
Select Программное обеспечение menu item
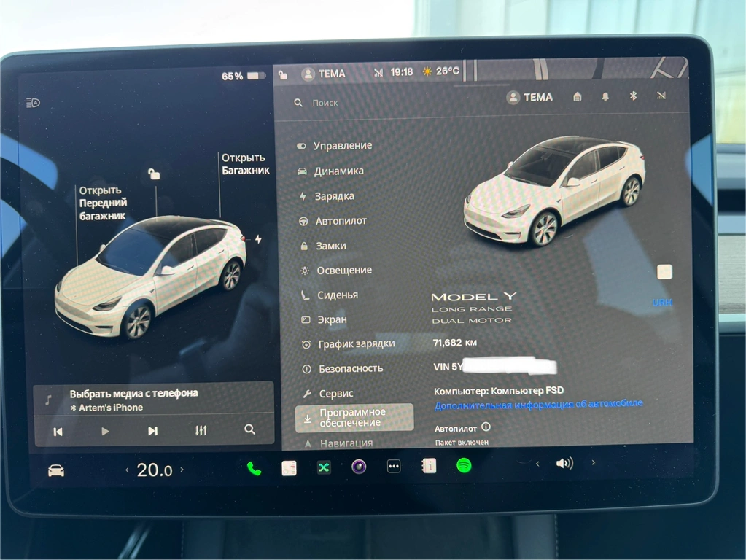pos(354,417)
